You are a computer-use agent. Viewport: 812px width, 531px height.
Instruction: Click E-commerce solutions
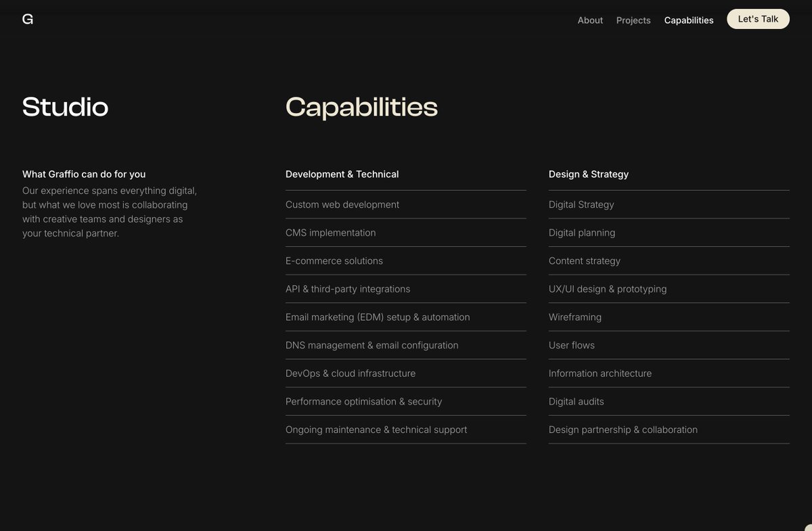(334, 260)
